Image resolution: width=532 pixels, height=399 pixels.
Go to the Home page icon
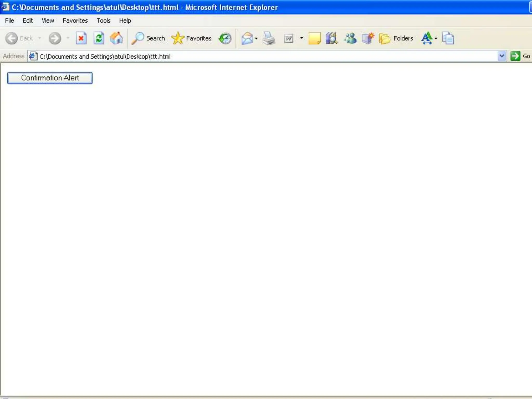click(x=116, y=38)
